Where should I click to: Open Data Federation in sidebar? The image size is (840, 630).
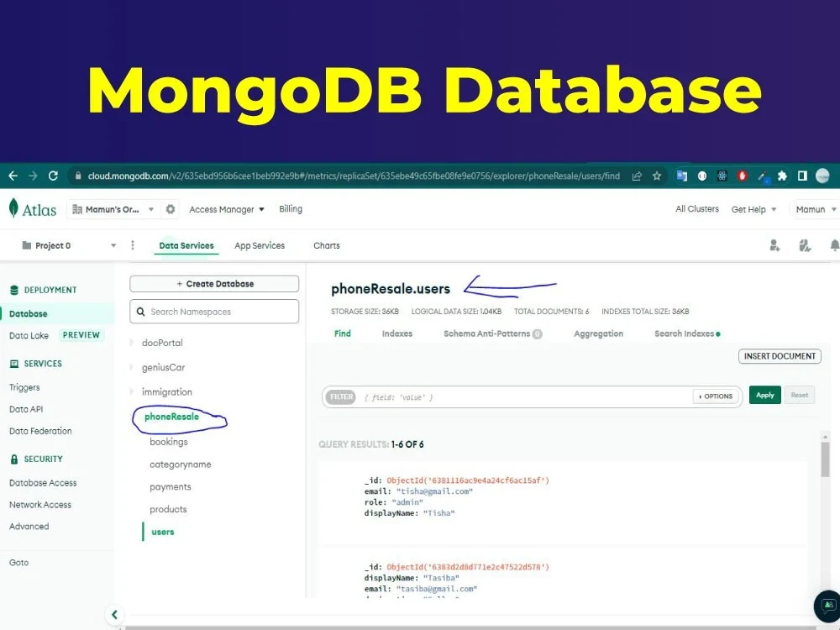[40, 431]
